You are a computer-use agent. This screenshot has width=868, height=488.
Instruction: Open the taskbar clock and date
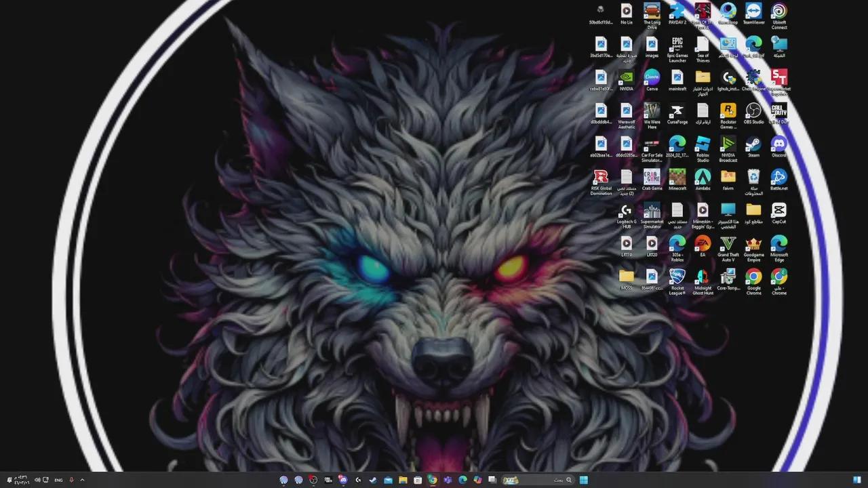(x=21, y=480)
